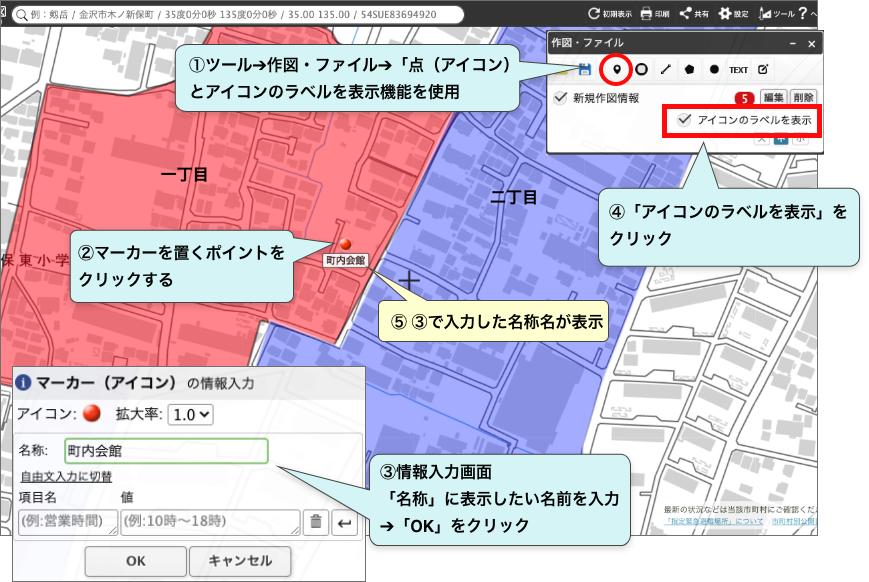Select the hollow circle drawing tool
869x582 pixels.
pyautogui.click(x=642, y=70)
